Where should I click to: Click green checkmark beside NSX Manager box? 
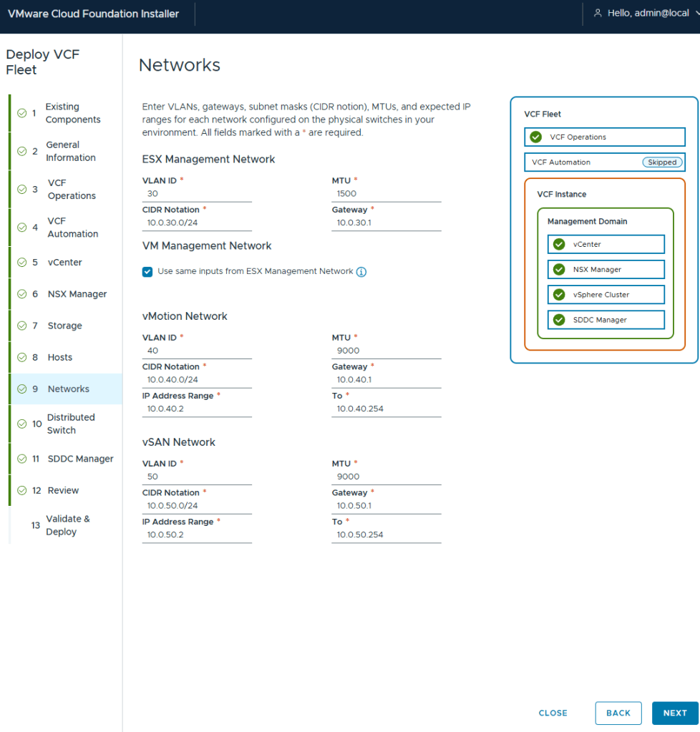559,270
